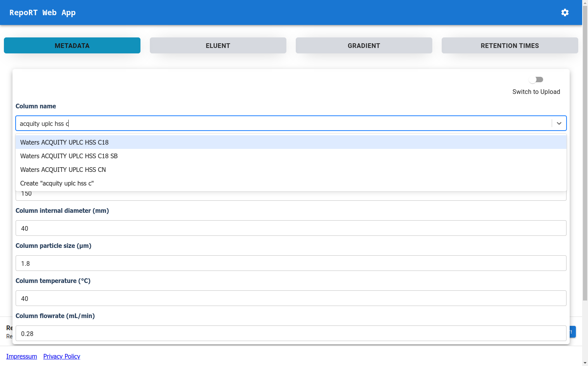This screenshot has height=366, width=588.
Task: Follow the Impressum link
Action: point(21,356)
